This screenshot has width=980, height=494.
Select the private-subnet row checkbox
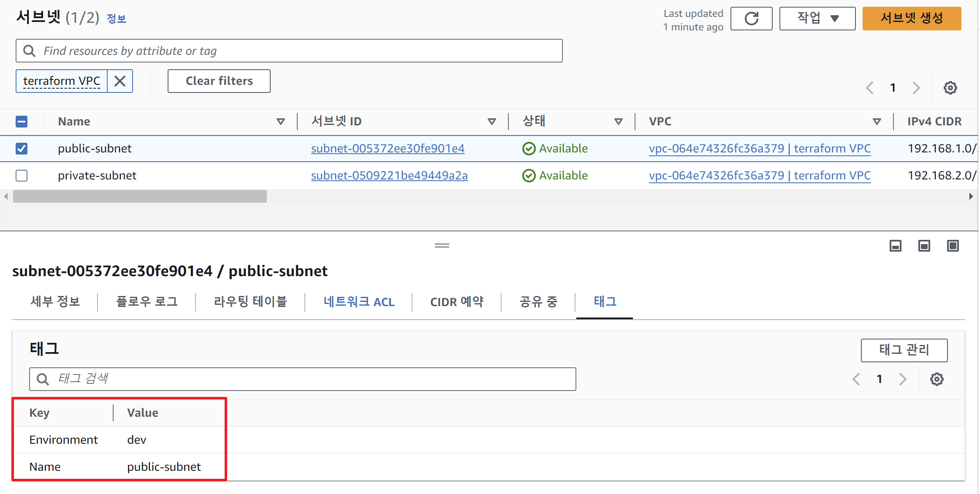(x=22, y=176)
